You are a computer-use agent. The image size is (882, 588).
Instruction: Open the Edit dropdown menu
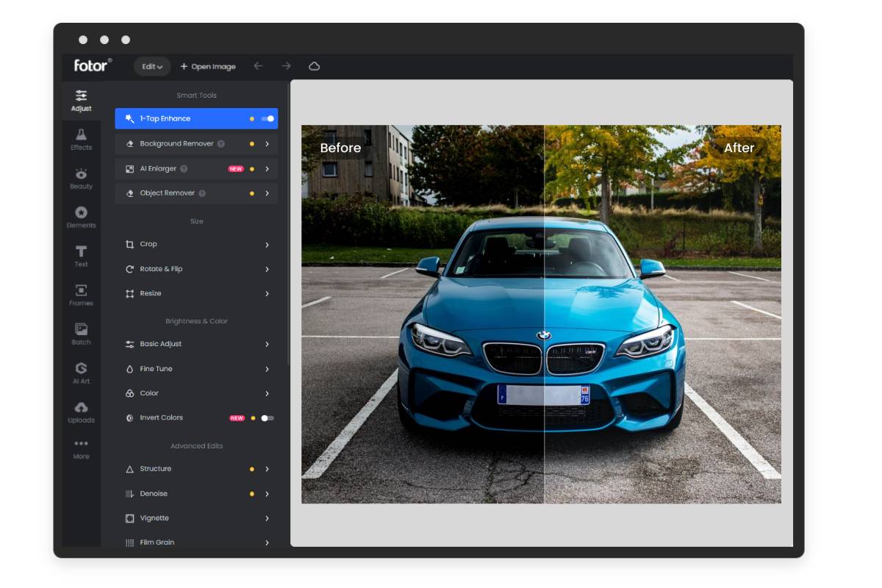(152, 66)
